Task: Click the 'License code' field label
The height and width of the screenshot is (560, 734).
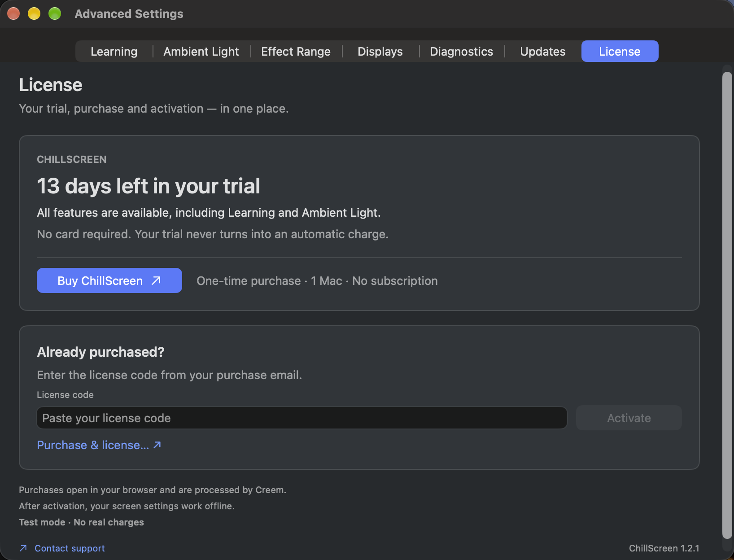Action: (65, 395)
